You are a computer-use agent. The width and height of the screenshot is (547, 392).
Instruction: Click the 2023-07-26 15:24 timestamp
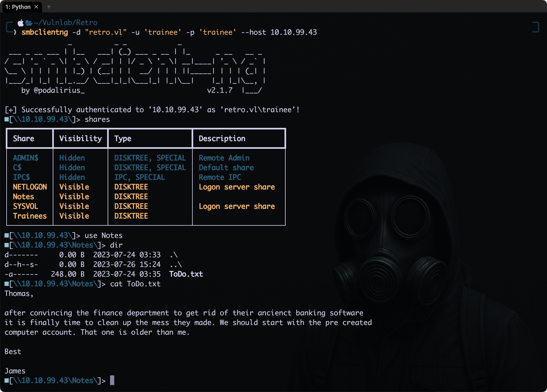click(127, 264)
